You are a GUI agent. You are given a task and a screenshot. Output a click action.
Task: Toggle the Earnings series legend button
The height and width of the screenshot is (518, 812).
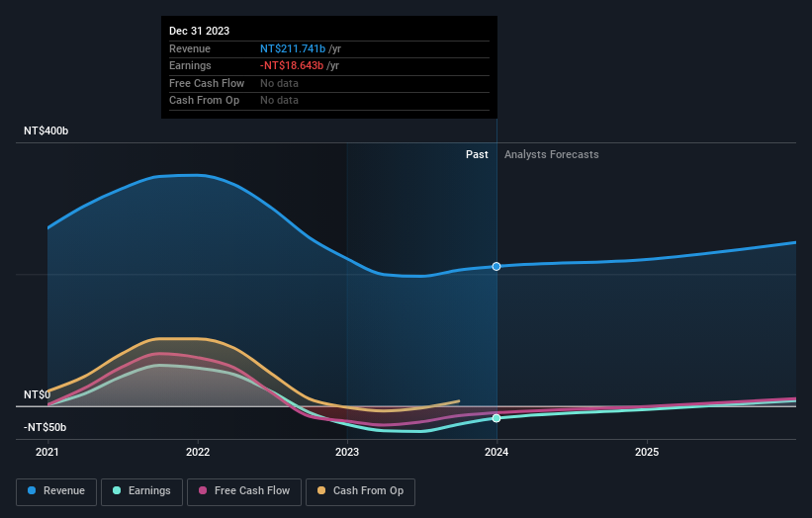point(141,491)
